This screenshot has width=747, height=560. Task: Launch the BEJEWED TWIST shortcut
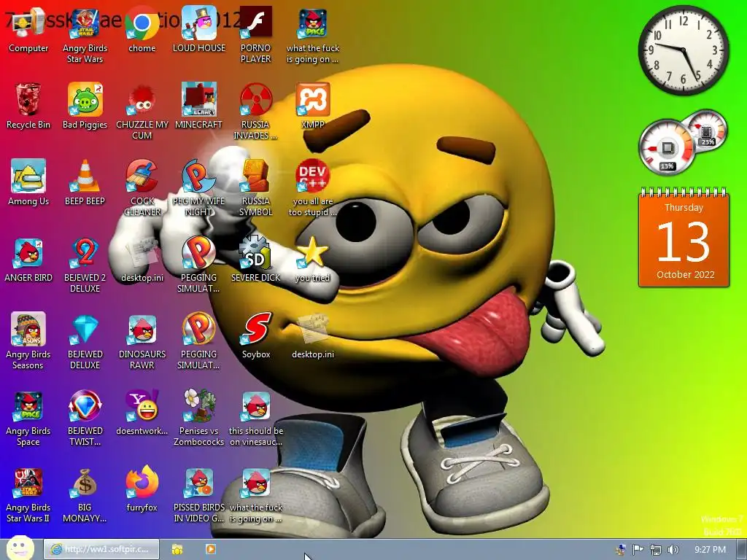pos(85,418)
